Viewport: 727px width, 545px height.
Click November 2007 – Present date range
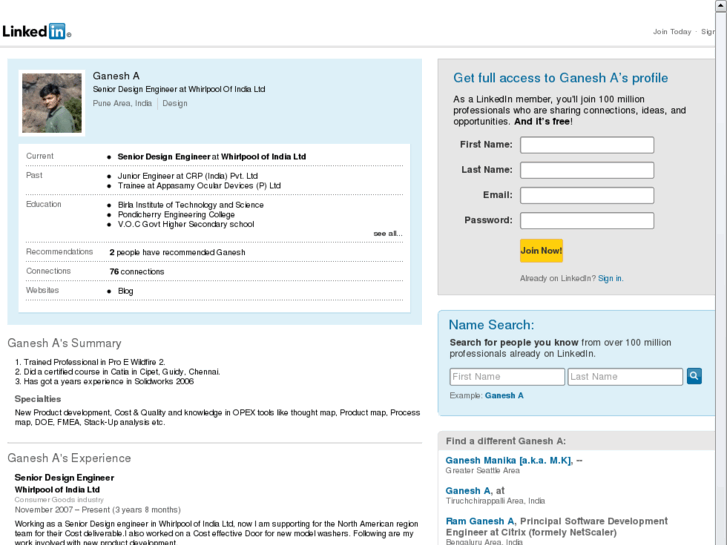(x=97, y=510)
